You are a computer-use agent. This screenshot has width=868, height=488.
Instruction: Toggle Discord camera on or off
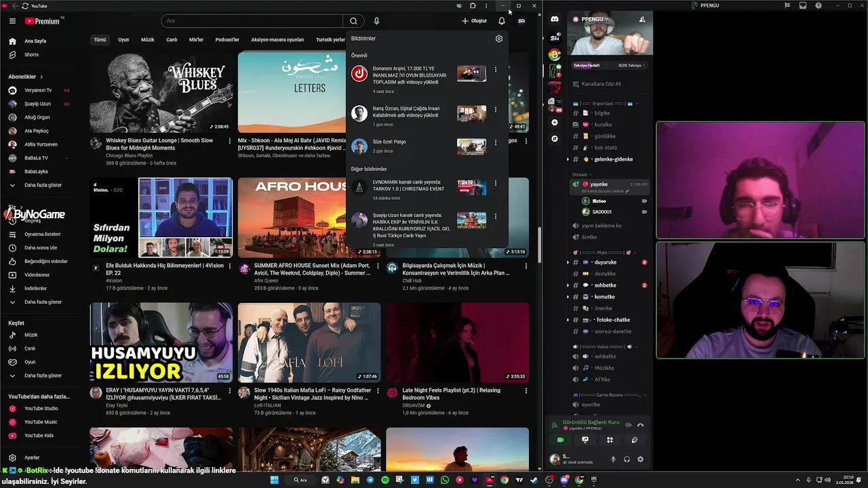[x=560, y=440]
